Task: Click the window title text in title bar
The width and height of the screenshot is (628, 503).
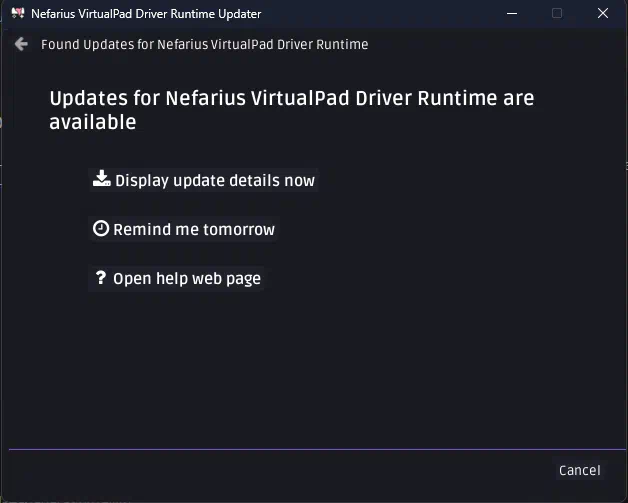Action: coord(146,14)
